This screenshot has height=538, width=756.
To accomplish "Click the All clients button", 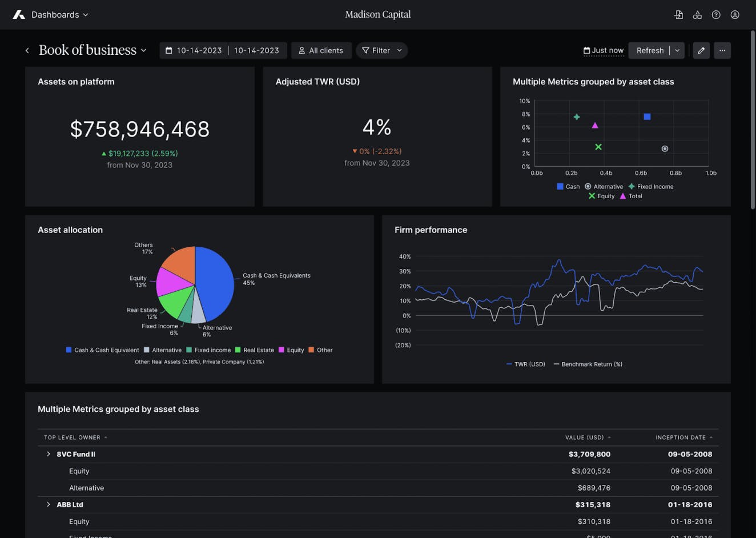I will (x=321, y=50).
